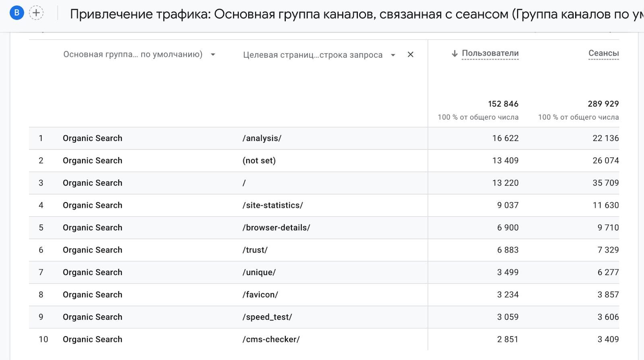The width and height of the screenshot is (644, 360).
Task: Click the blue B comparison badge
Action: point(17,13)
